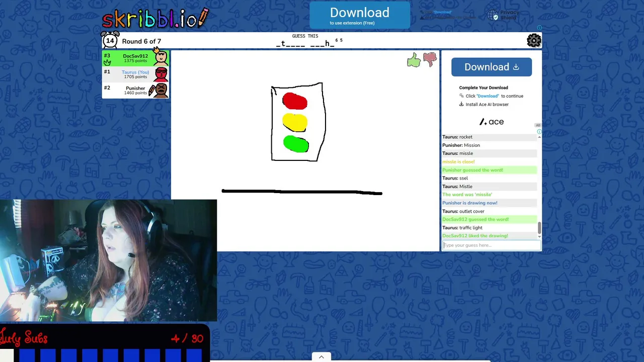
Task: Click 'Punisher is drawing now!' chat message
Action: point(470,203)
